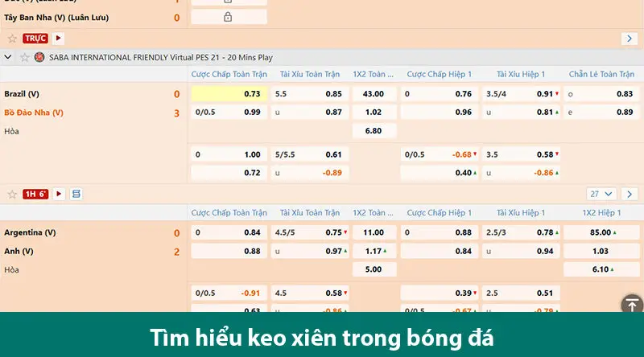Jump to top with round arrow button
Screen dimensions: 644x357
pyautogui.click(x=632, y=304)
